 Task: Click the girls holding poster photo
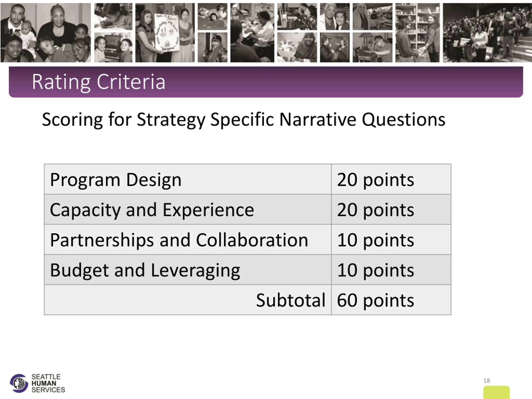pos(165,32)
